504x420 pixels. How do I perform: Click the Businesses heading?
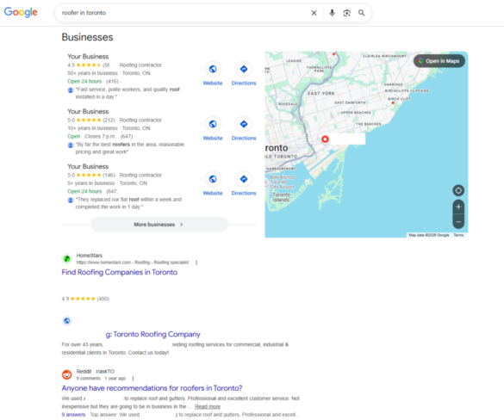[87, 37]
